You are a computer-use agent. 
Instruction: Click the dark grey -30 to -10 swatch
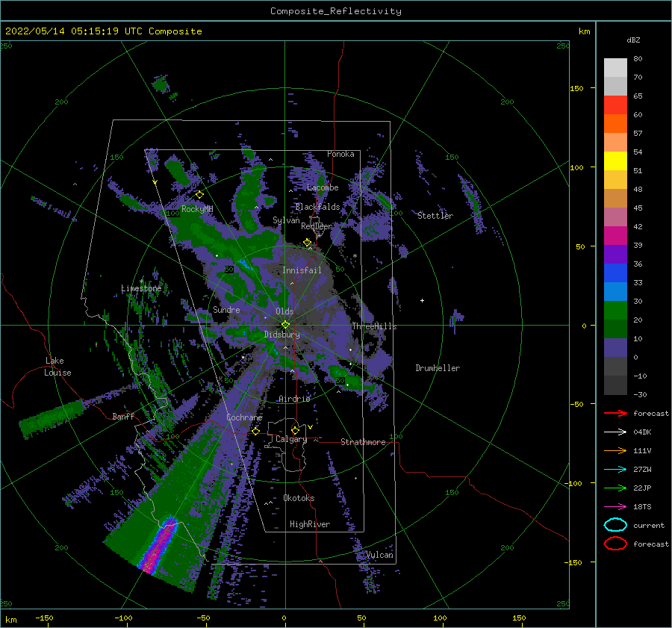point(615,385)
